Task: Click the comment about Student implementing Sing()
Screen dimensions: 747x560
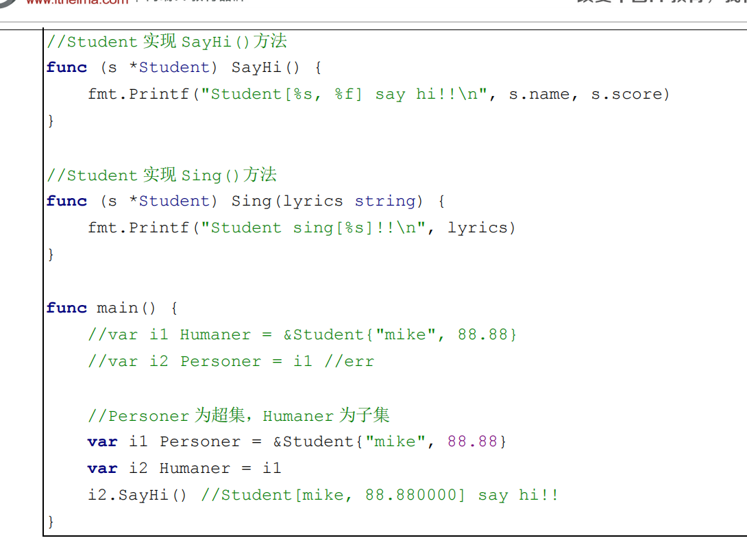Action: click(x=161, y=175)
